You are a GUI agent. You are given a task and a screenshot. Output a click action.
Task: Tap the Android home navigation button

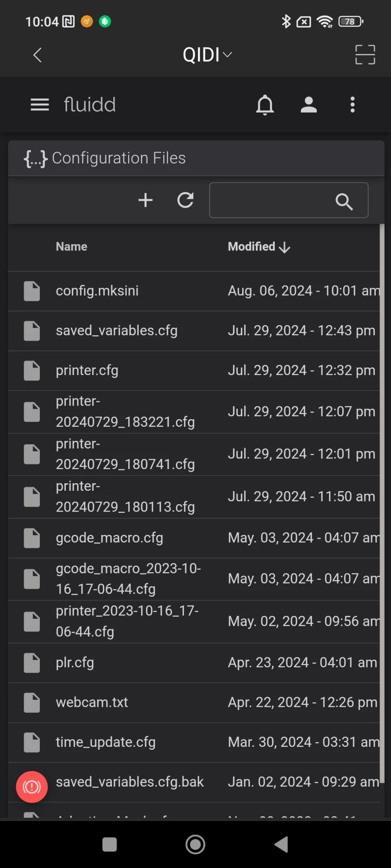195,844
